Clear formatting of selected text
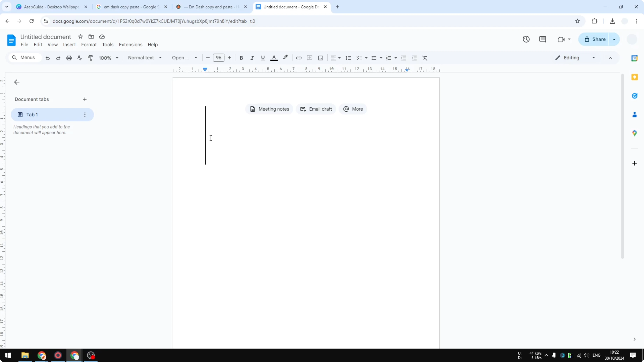Image resolution: width=644 pixels, height=362 pixels. click(x=425, y=58)
